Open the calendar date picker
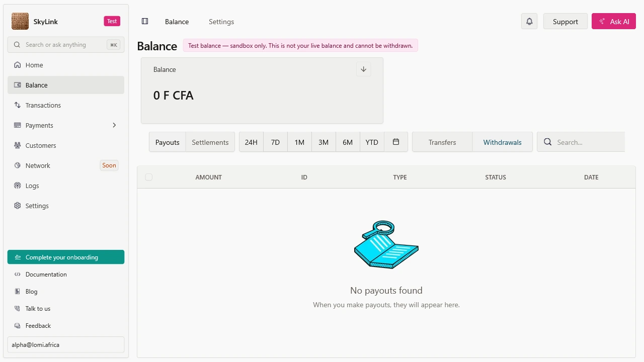 pyautogui.click(x=396, y=142)
